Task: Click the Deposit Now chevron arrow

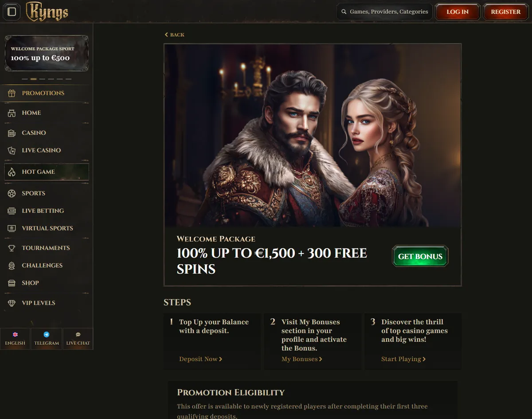Action: [x=221, y=359]
